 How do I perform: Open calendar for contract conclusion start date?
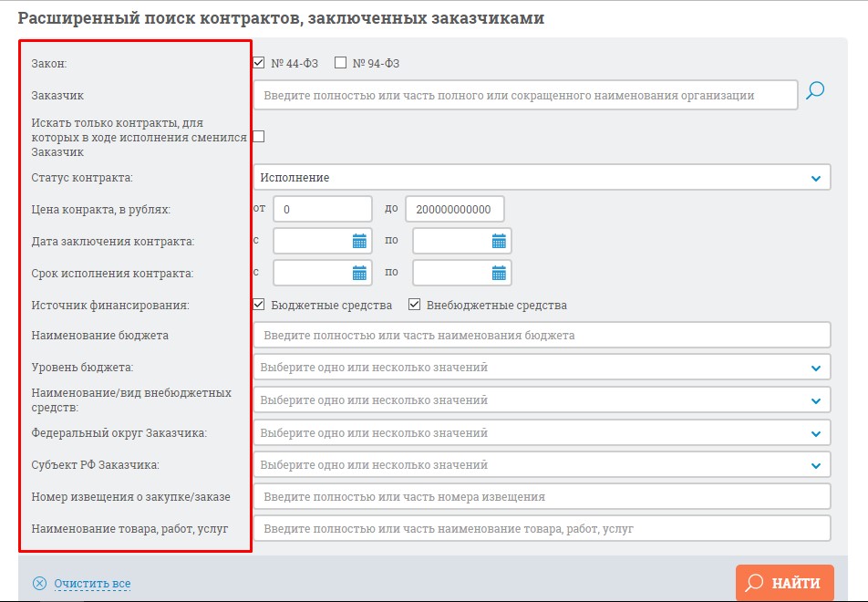click(x=359, y=241)
